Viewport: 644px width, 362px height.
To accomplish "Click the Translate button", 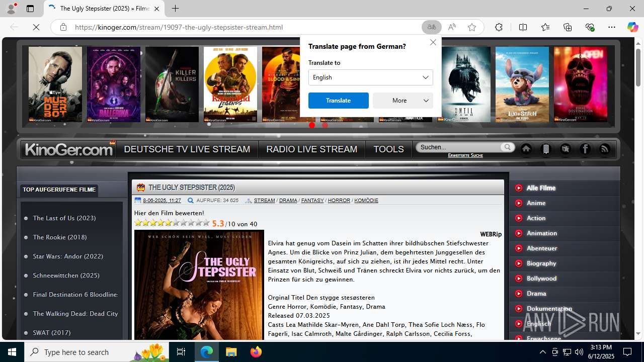I will [x=338, y=101].
